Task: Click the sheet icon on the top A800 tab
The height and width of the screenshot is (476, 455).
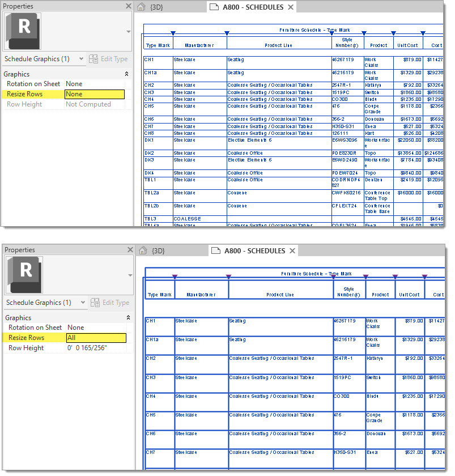Action: tap(214, 7)
